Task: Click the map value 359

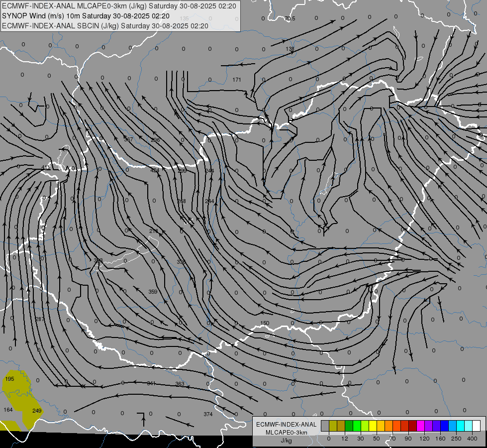Action: (153, 292)
